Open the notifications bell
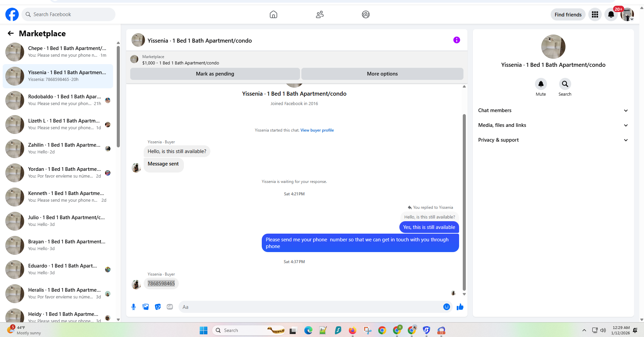This screenshot has height=337, width=644. tap(611, 14)
